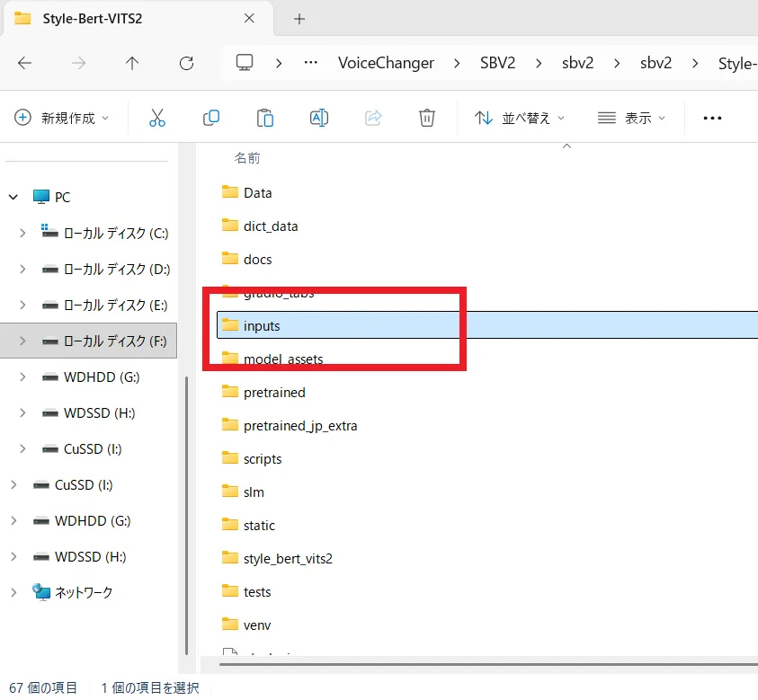The width and height of the screenshot is (758, 700).
Task: Click the Copy icon in toolbar
Action: pyautogui.click(x=211, y=118)
